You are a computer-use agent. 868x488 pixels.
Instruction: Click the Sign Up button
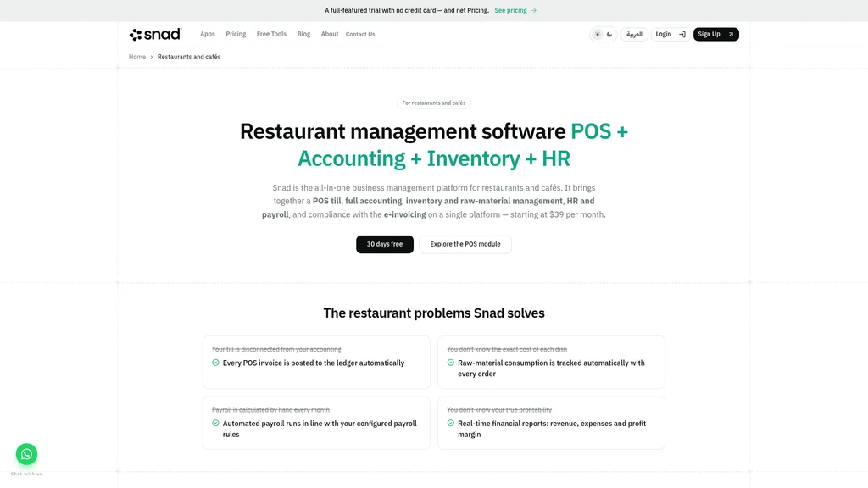tap(715, 34)
